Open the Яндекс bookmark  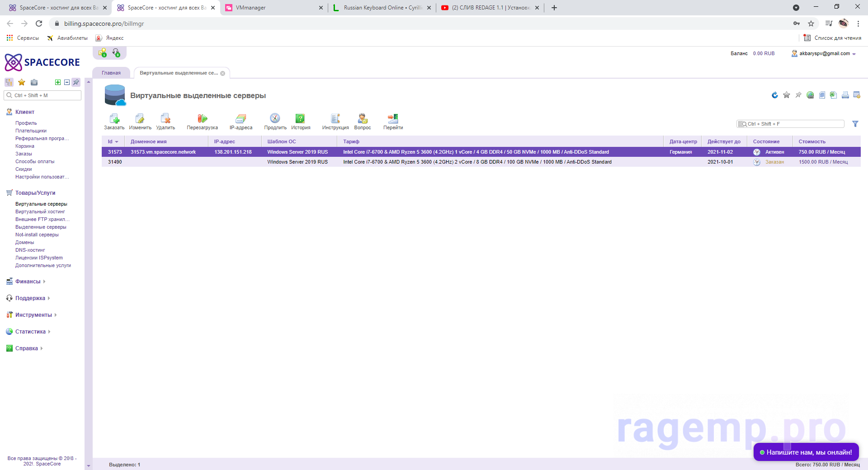tap(110, 38)
